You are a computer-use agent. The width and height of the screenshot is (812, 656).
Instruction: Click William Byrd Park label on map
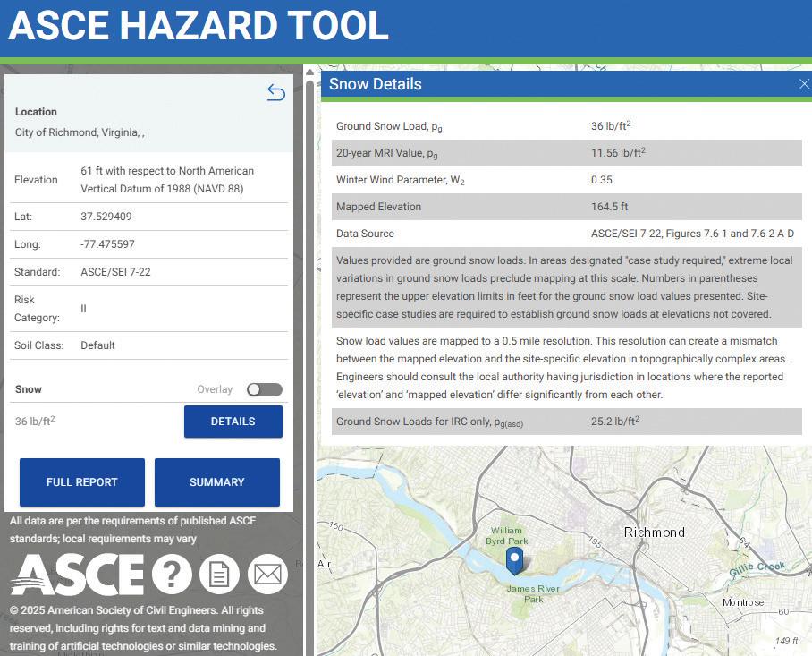(x=507, y=536)
